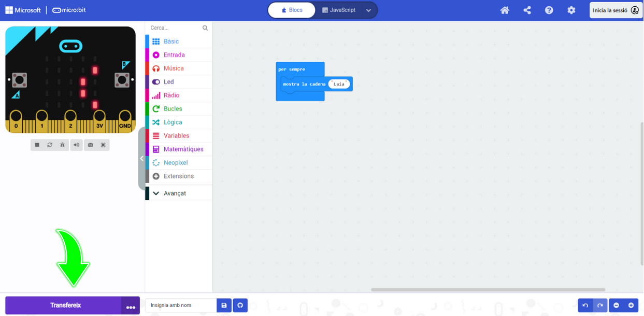
Task: Open the Bàsic blocks category
Action: 171,42
